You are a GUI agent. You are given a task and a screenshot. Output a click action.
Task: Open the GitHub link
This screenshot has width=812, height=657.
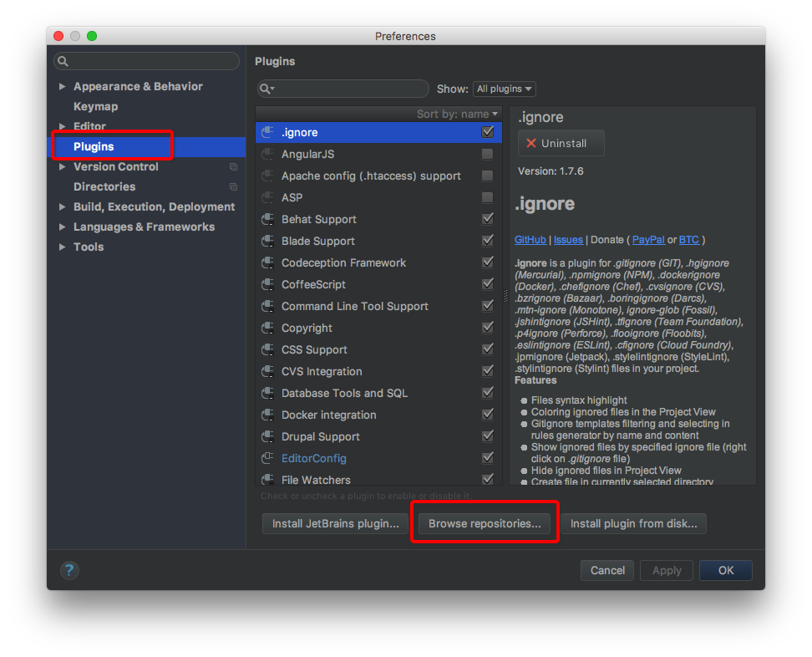point(530,240)
